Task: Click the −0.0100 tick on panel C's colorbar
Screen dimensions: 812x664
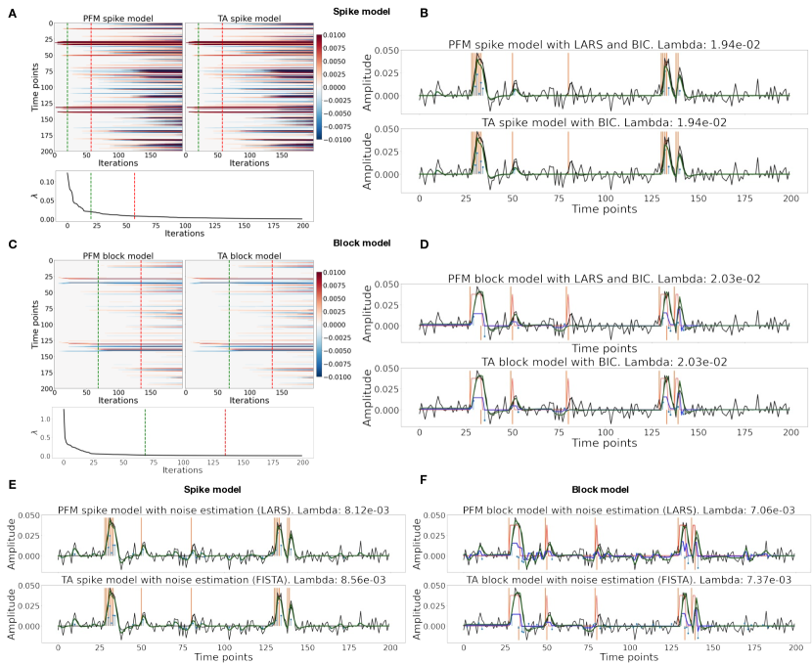Action: pos(336,376)
